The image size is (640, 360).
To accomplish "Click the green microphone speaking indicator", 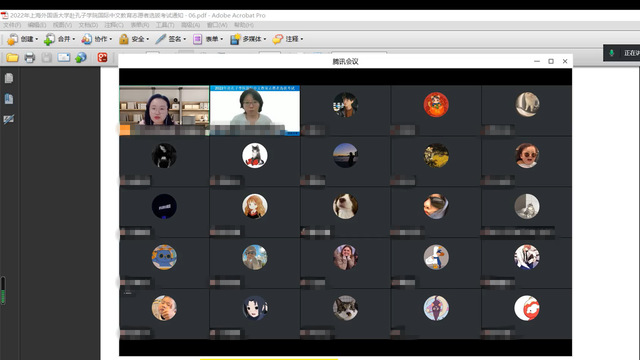I will click(x=611, y=53).
